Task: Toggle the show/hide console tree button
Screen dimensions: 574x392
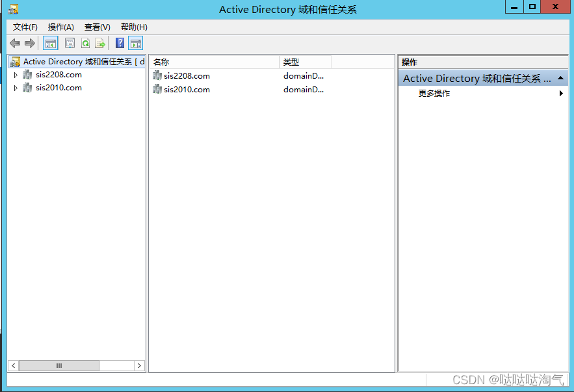Action: click(x=51, y=44)
